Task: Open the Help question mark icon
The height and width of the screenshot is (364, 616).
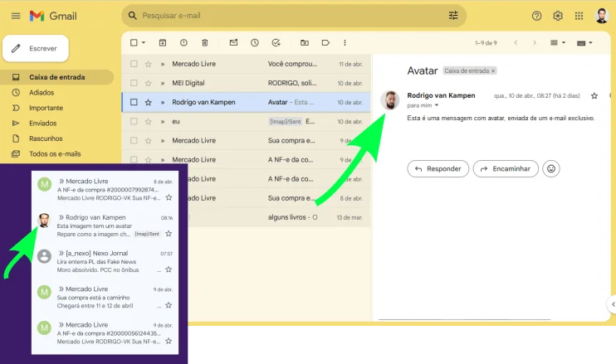Action: coord(536,16)
